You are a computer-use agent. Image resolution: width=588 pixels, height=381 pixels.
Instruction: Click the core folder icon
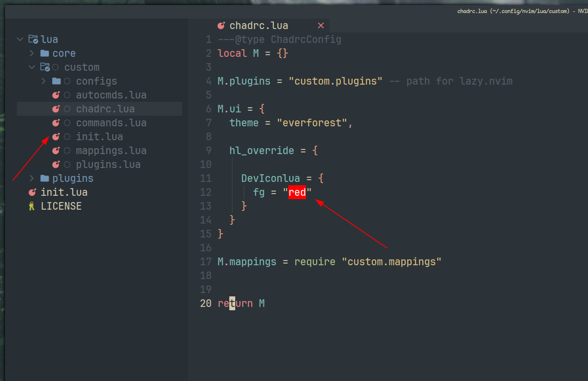point(45,53)
